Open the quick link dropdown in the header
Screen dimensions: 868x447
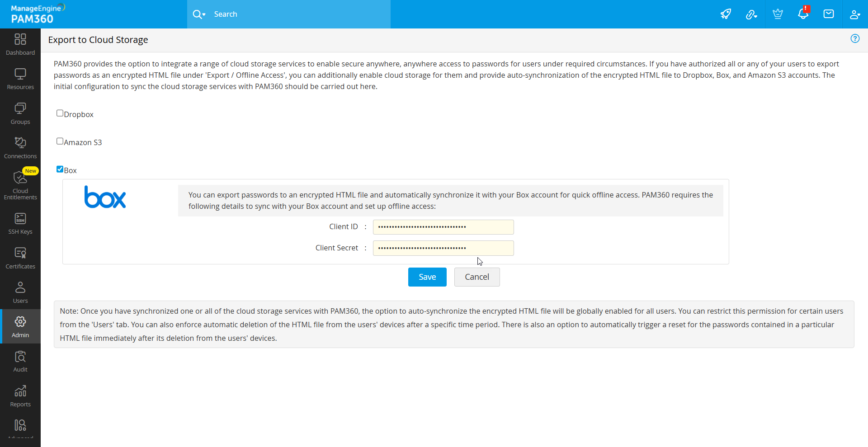[751, 14]
